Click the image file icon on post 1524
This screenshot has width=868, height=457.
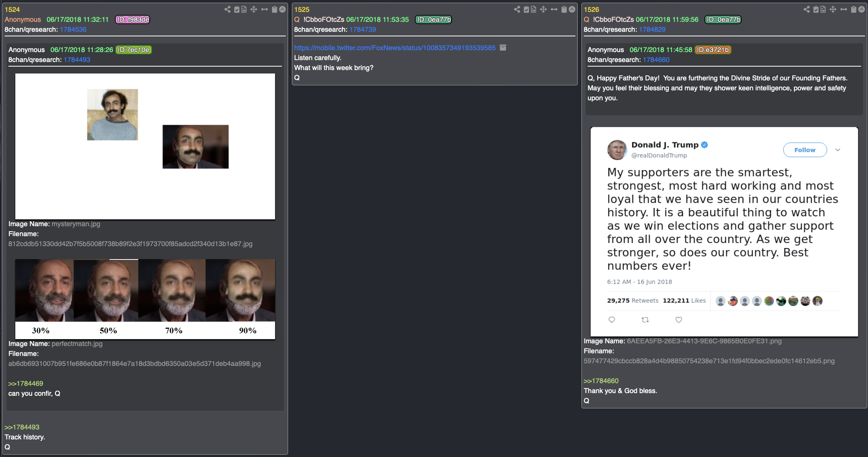tap(244, 10)
